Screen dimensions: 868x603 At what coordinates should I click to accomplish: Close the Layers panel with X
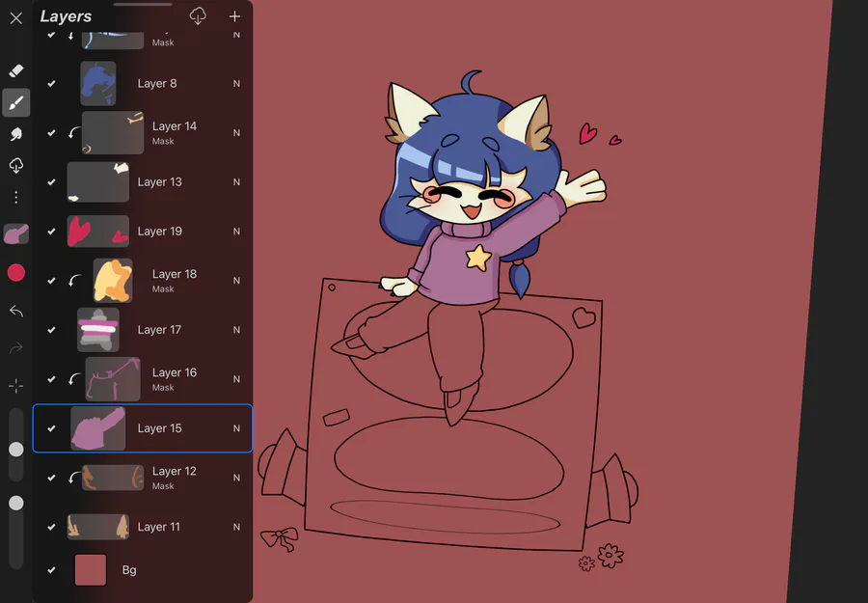pyautogui.click(x=16, y=18)
